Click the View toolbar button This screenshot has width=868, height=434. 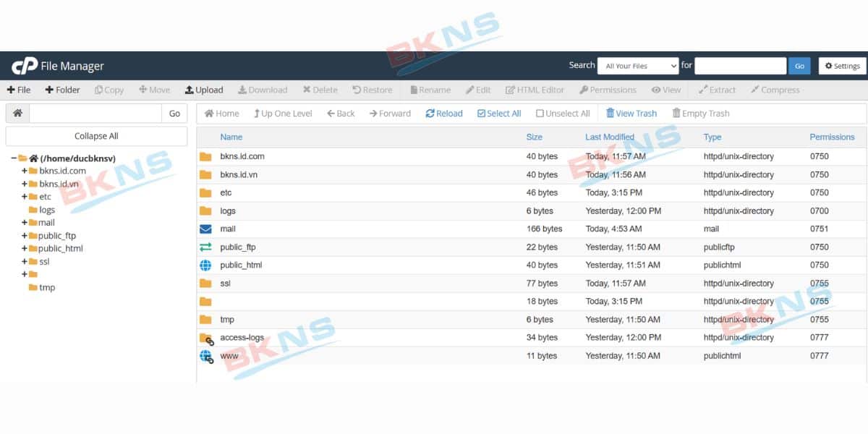666,90
